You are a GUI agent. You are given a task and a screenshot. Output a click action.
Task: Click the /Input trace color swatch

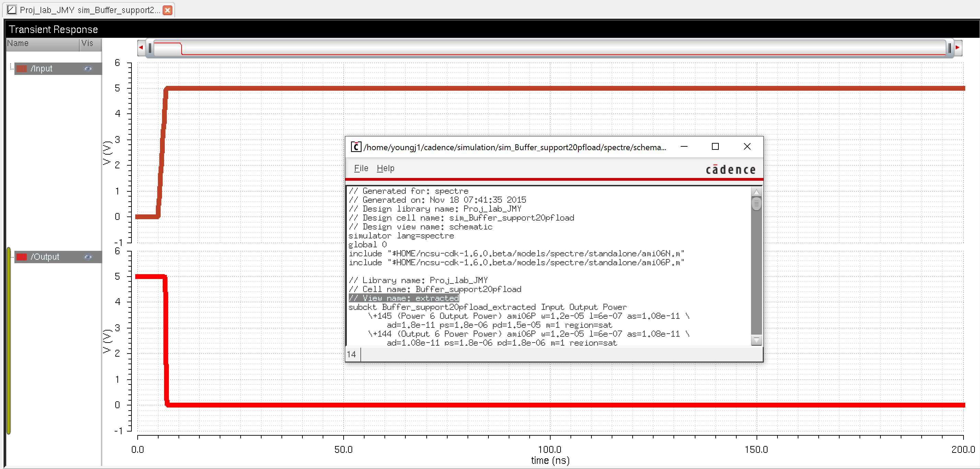[x=22, y=69]
